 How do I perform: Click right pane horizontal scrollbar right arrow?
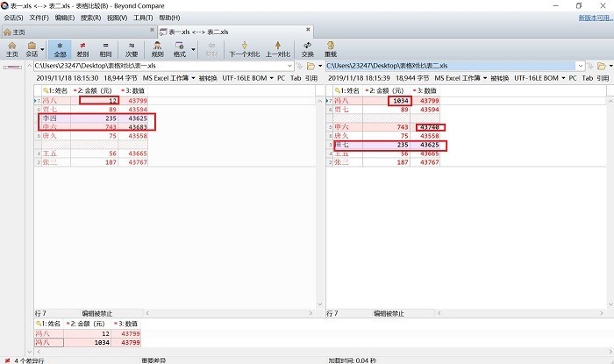click(x=602, y=313)
